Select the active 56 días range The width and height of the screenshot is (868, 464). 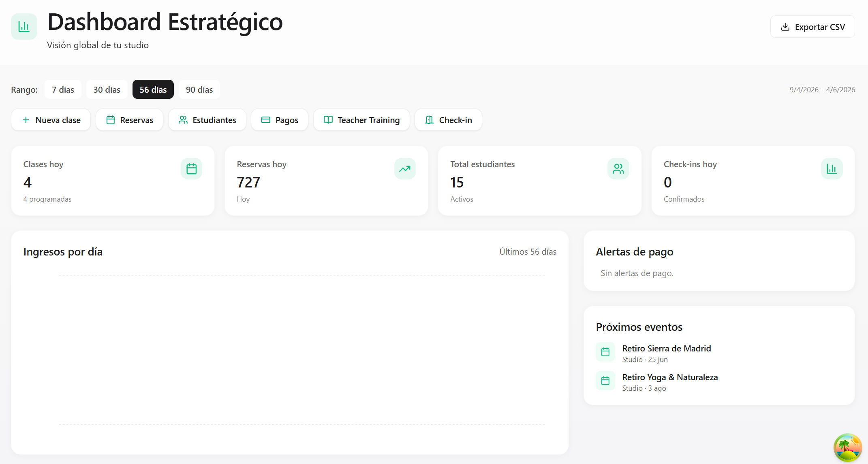153,89
